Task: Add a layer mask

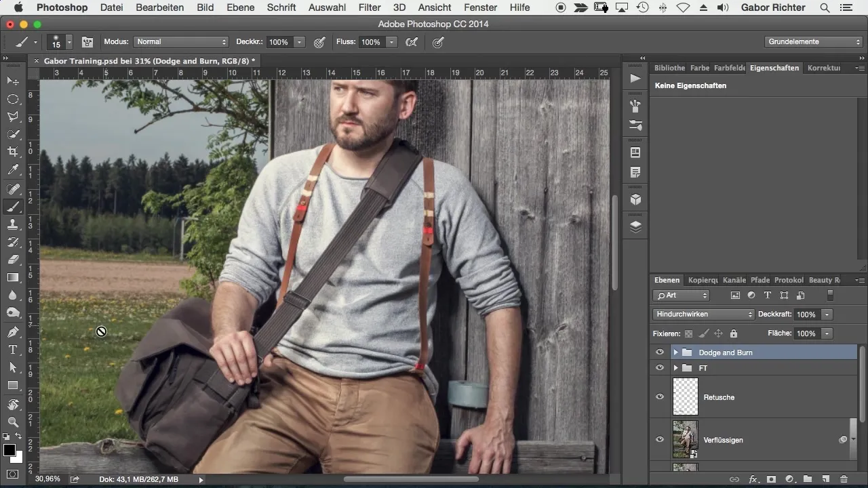Action: point(771,479)
